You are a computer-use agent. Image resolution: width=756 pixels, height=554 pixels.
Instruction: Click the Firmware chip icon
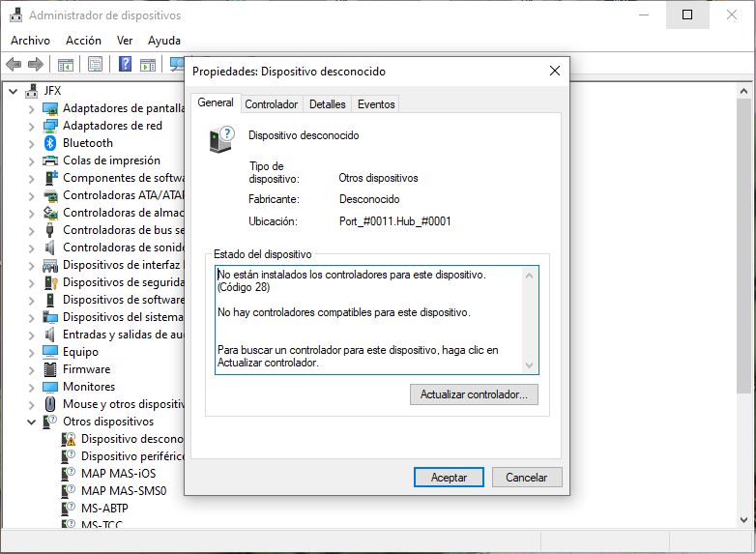tap(50, 369)
